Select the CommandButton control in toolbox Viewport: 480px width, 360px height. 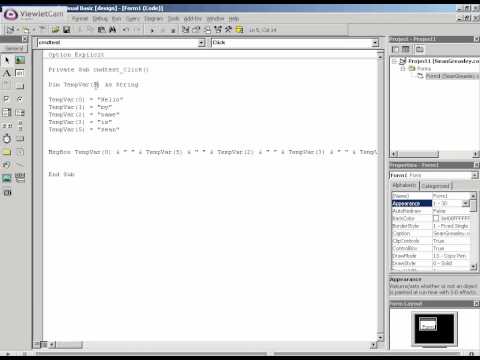point(20,86)
